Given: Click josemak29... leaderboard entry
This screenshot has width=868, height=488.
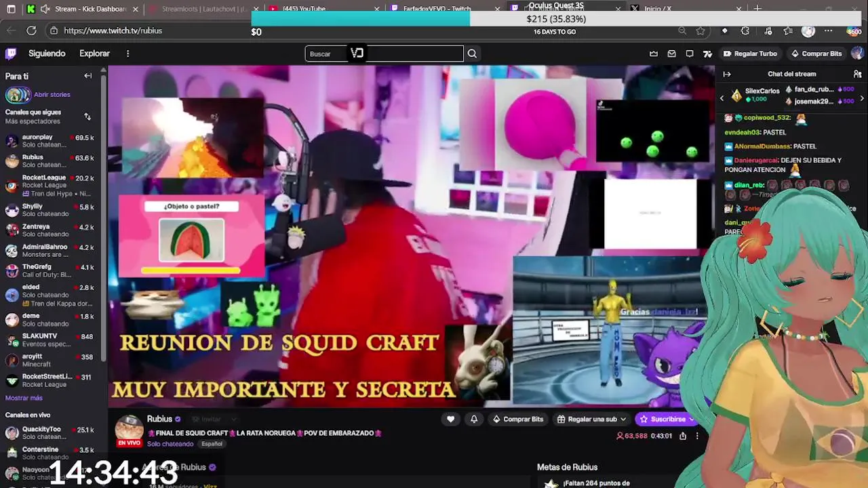Looking at the screenshot, I should pos(820,101).
